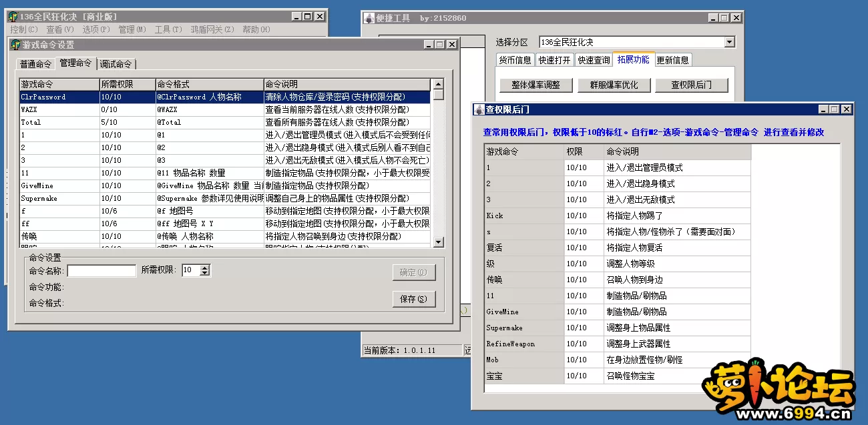Click the 游戏命令设置 window title icon
Viewport: 868px width, 425px height.
pos(16,45)
